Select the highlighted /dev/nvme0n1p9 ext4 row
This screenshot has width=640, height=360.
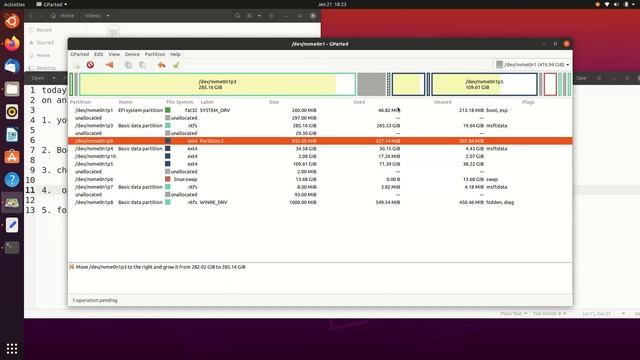tap(320, 141)
